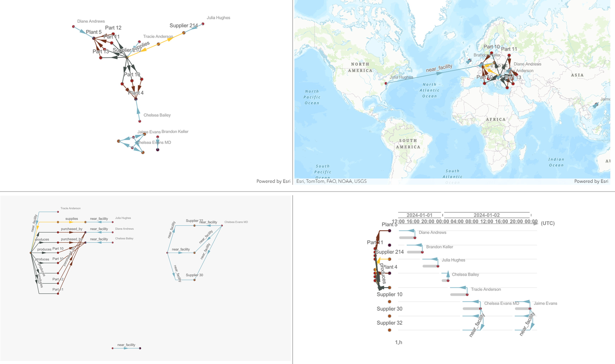Image resolution: width=615 pixels, height=364 pixels.
Task: Select the near_facility edge across the Atlantic
Action: (x=439, y=69)
